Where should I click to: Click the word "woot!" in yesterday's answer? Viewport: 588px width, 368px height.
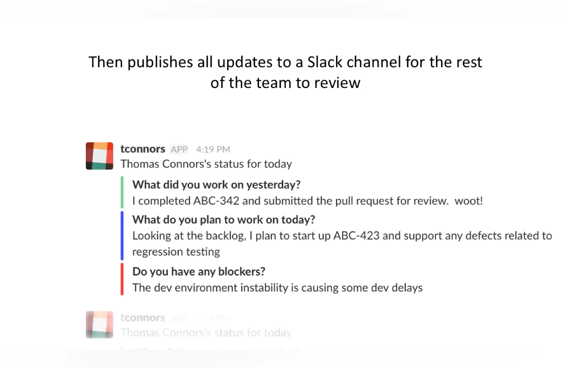click(x=468, y=201)
